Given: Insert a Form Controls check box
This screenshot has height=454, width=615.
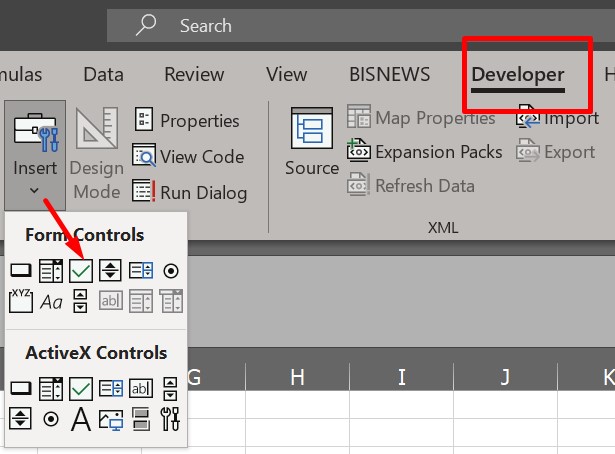Looking at the screenshot, I should tap(81, 270).
